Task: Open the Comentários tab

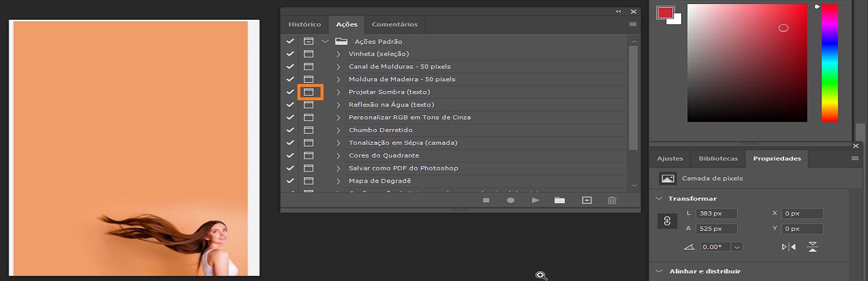Action: coord(395,24)
